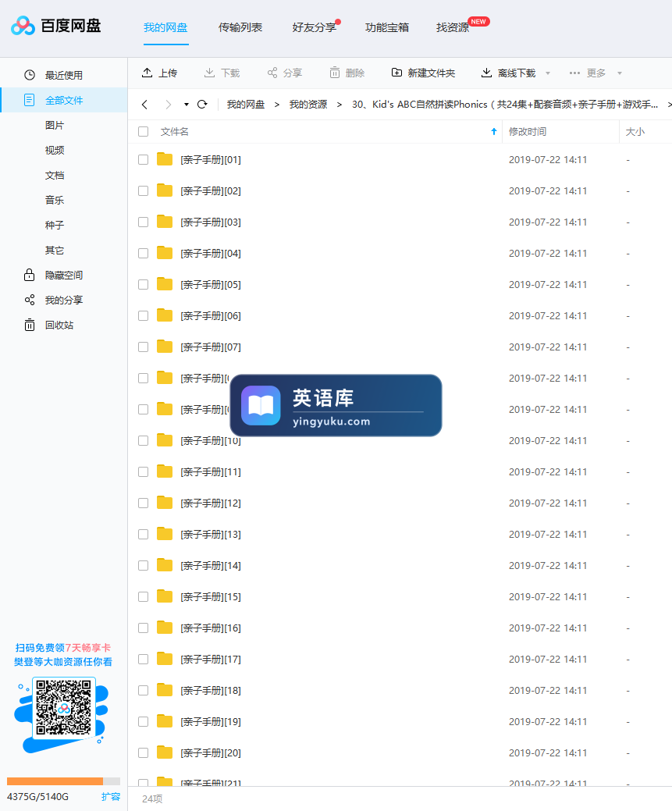672x811 pixels.
Task: Select 音乐 category in sidebar
Action: pyautogui.click(x=55, y=200)
